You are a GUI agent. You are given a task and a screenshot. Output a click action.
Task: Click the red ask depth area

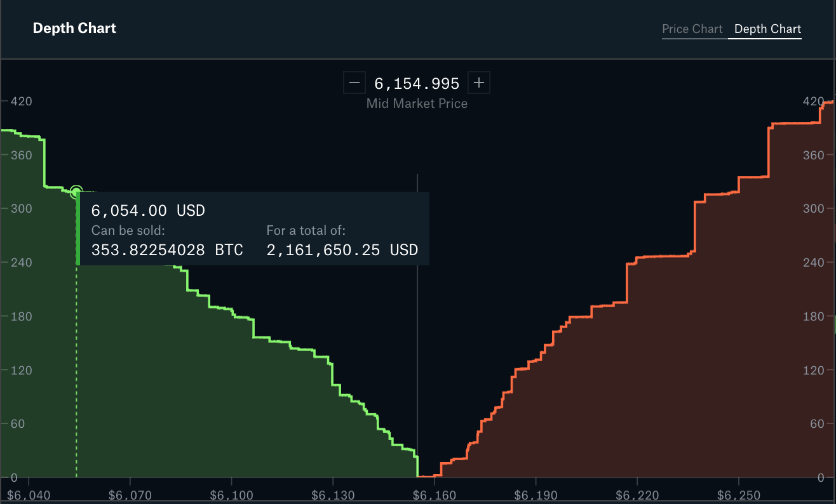point(667,381)
